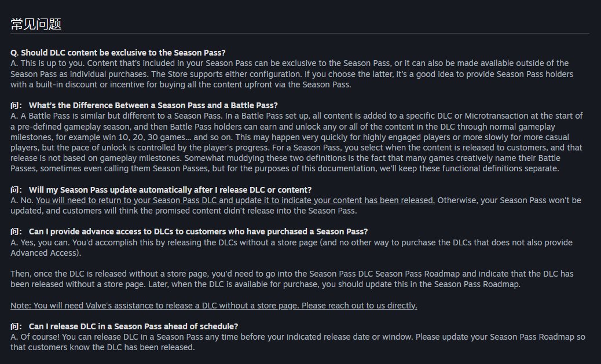Click the 'Will my Season Pass update automatically' question
601x364 pixels.
click(x=170, y=190)
